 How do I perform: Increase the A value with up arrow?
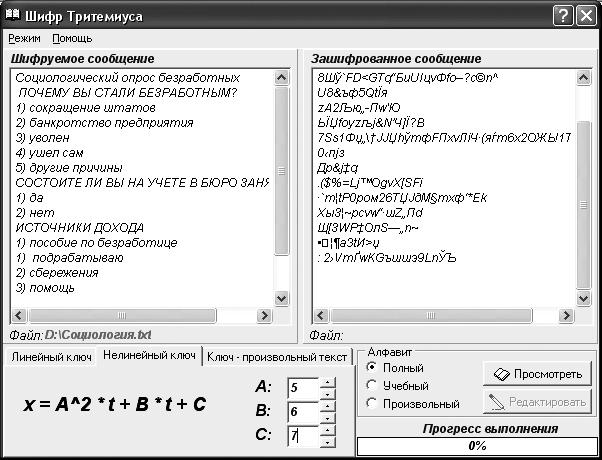tap(327, 382)
